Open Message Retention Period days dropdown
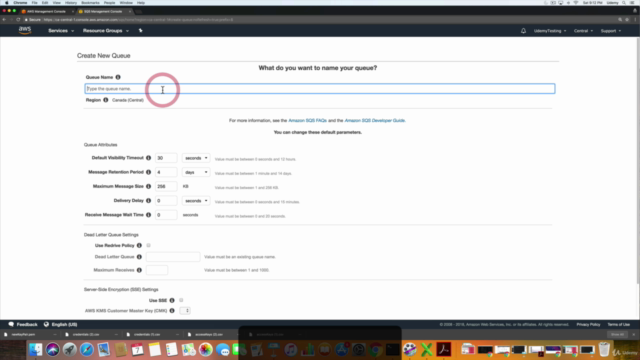The width and height of the screenshot is (640, 360). 196,172
